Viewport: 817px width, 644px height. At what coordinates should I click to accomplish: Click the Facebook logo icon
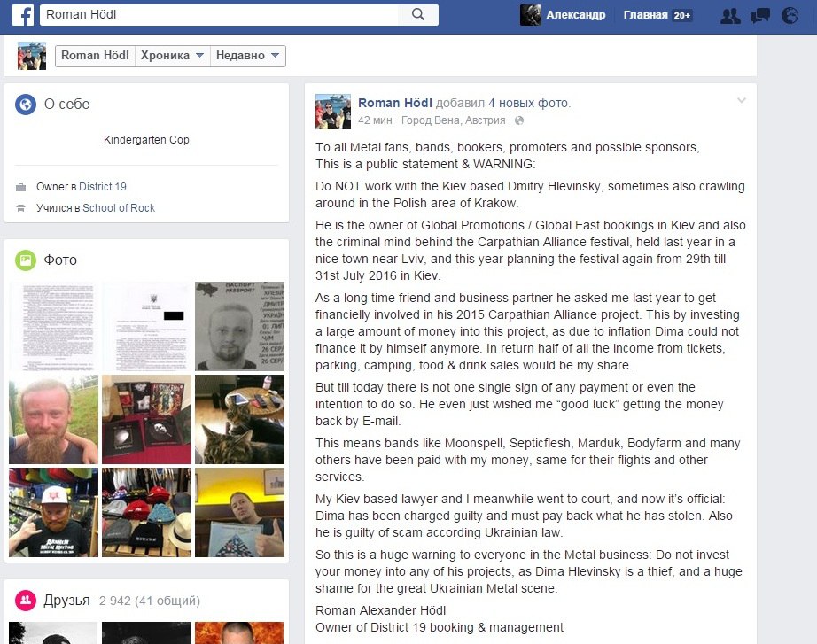click(x=22, y=14)
